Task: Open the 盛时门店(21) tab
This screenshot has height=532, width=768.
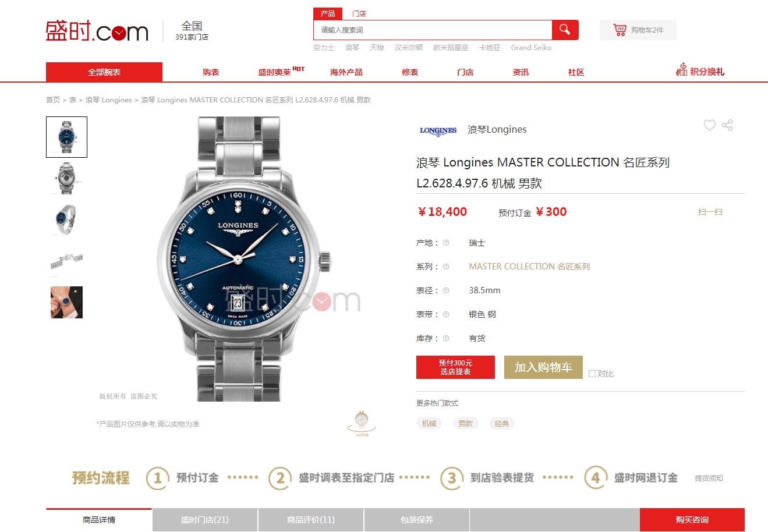Action: 205,520
